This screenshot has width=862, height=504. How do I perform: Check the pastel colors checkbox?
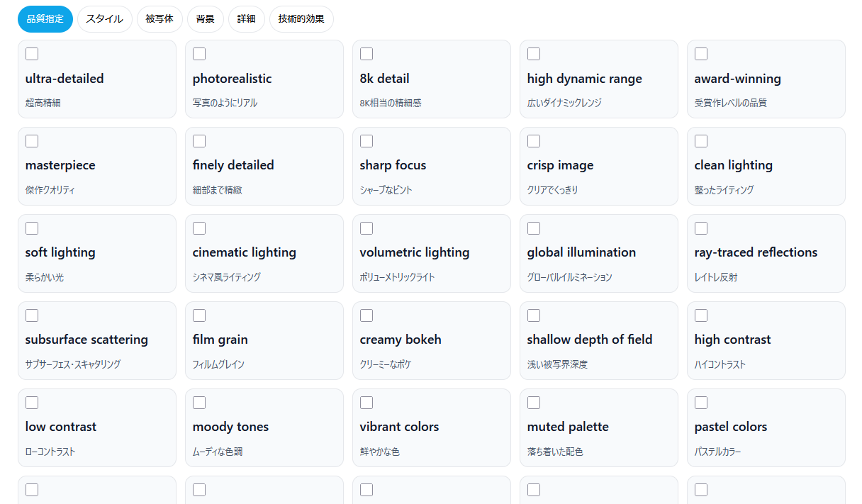[701, 403]
